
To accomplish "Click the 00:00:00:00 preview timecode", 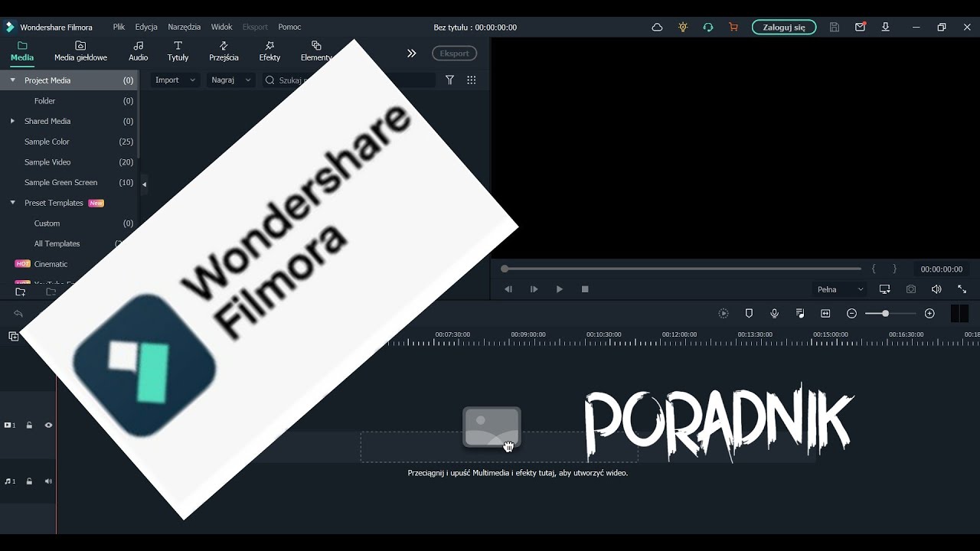I will (941, 269).
